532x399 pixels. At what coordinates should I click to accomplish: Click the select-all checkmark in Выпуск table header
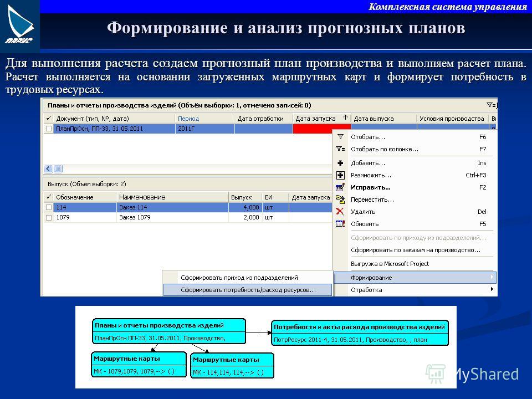point(49,197)
